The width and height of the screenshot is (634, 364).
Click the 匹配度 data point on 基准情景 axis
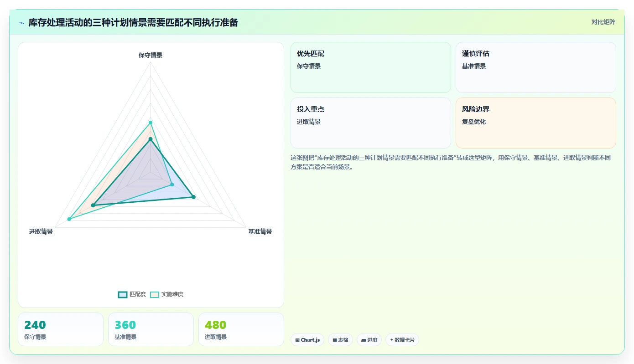[x=193, y=197]
